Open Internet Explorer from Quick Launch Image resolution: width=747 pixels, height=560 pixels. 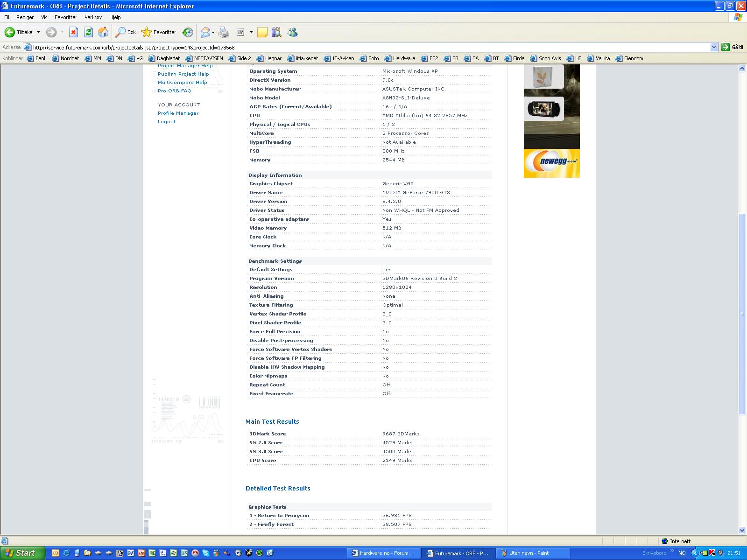pyautogui.click(x=66, y=553)
